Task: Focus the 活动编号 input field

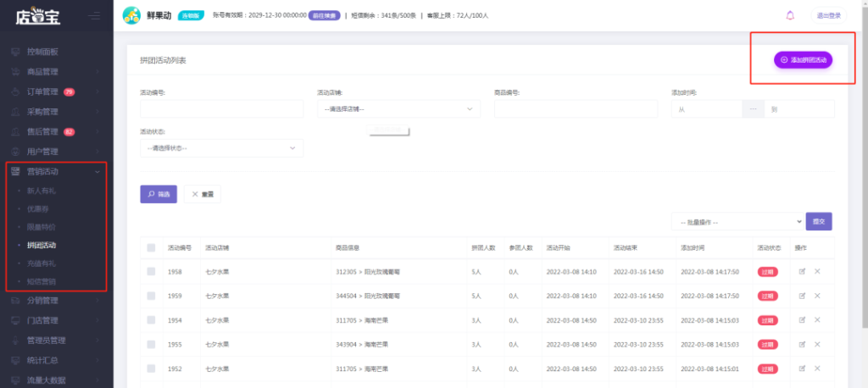Action: point(221,109)
